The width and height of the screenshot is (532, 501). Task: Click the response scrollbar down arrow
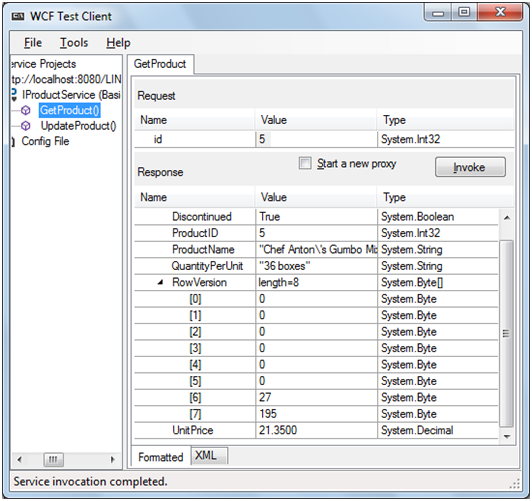(507, 437)
